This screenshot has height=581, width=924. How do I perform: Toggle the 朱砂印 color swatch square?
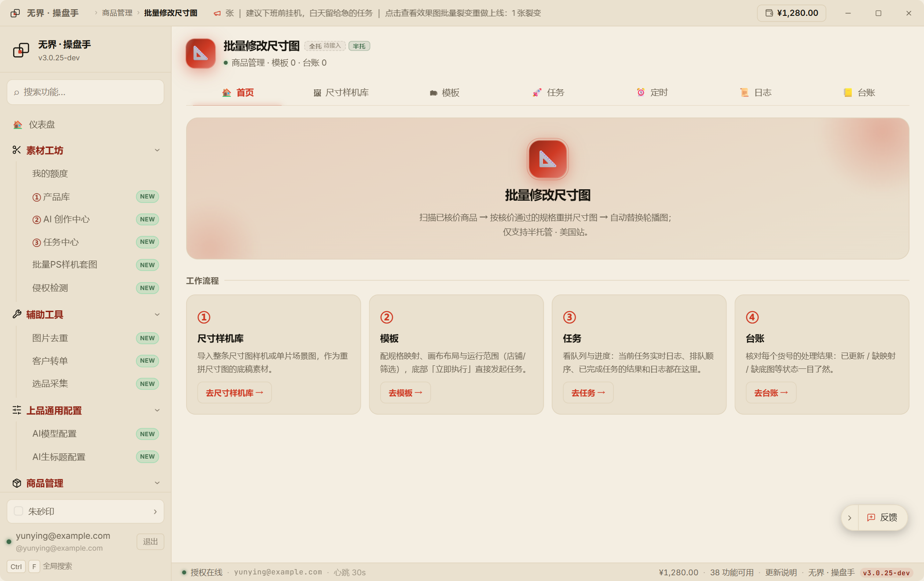click(18, 511)
